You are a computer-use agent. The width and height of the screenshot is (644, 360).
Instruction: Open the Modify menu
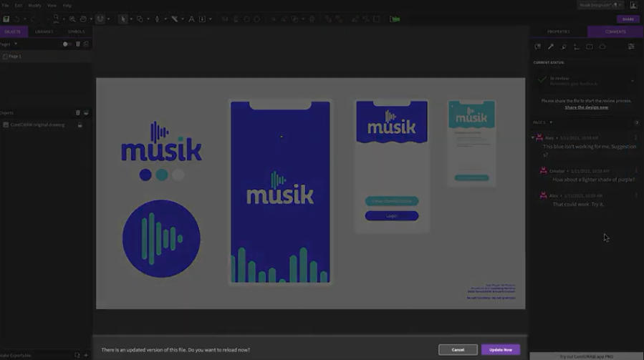click(34, 5)
